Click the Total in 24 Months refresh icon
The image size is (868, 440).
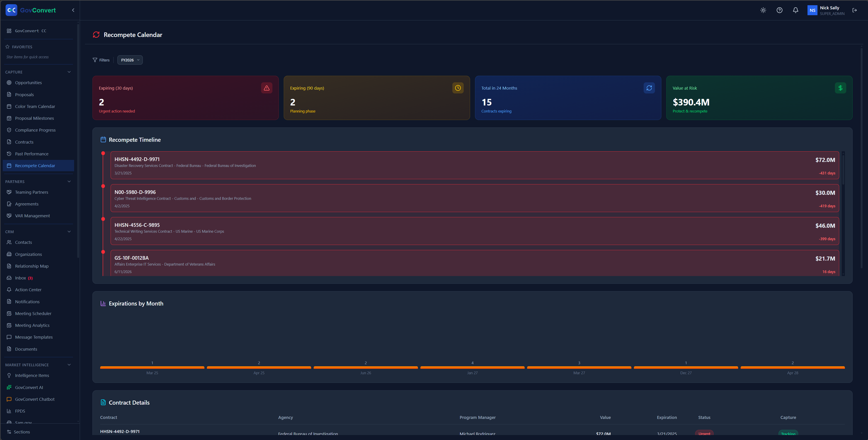[x=649, y=88]
